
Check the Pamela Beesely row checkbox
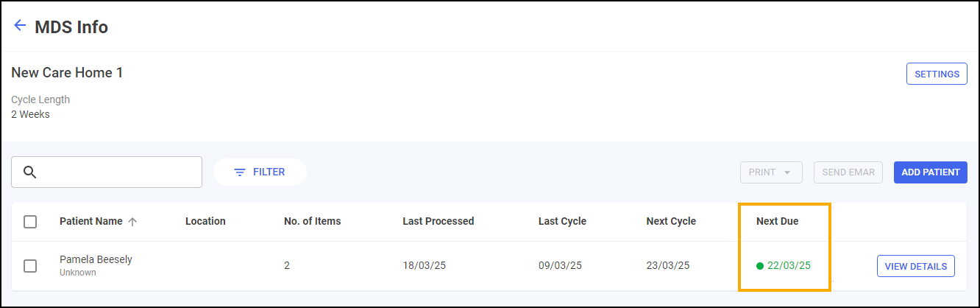[x=30, y=266]
